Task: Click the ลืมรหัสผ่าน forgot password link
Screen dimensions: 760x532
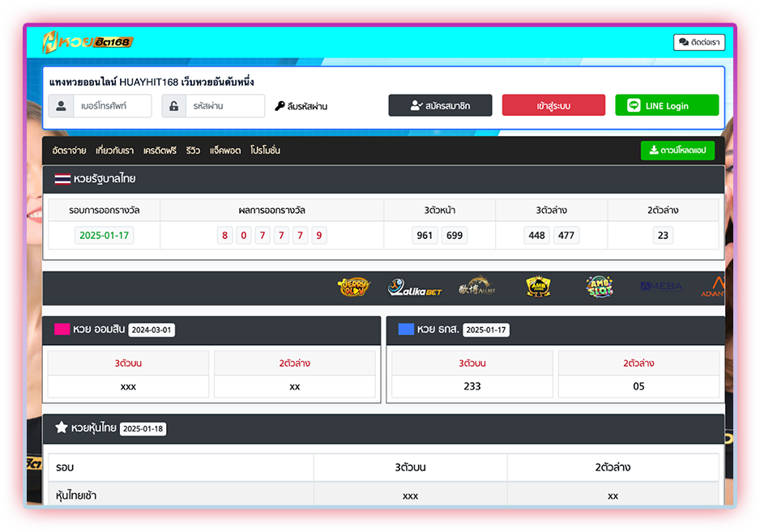Action: click(x=301, y=106)
